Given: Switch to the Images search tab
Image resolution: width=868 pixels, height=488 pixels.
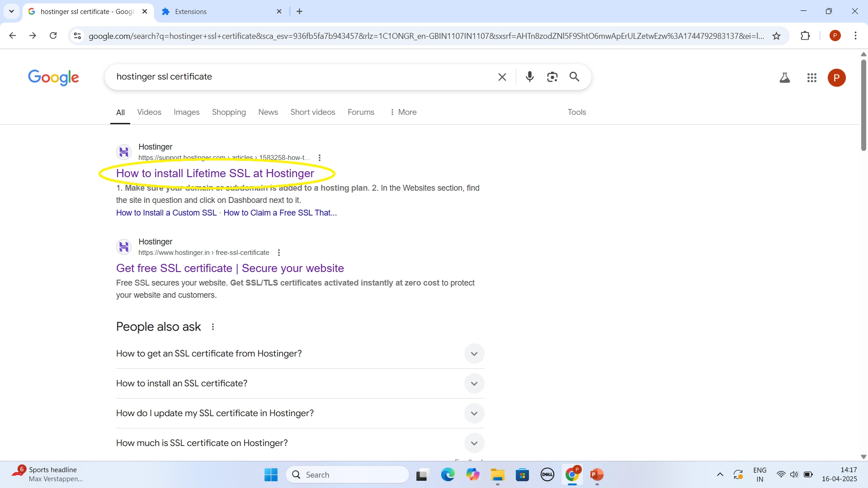Looking at the screenshot, I should 186,112.
